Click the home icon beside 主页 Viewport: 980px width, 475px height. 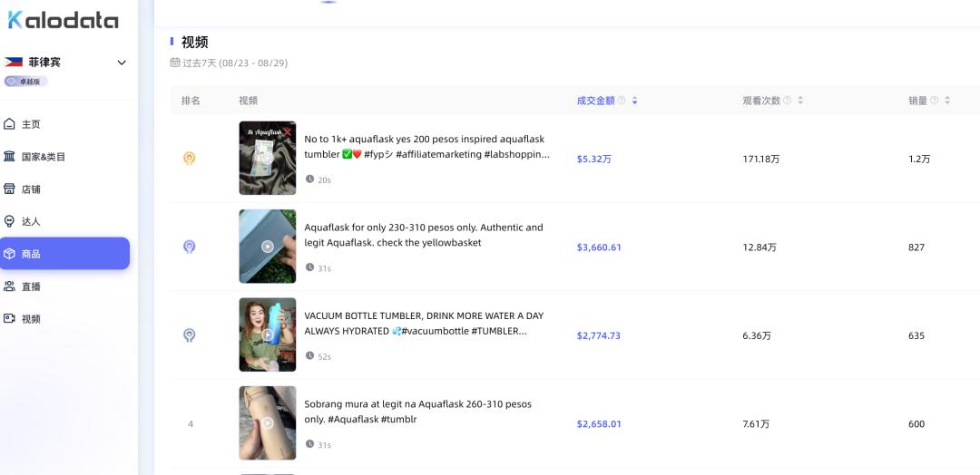click(x=9, y=124)
